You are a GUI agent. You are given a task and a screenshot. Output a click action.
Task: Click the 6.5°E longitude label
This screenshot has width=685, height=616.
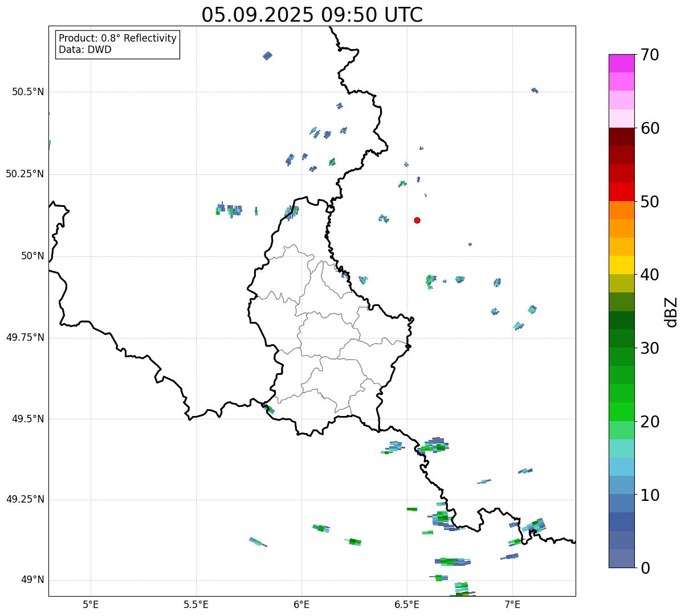(407, 604)
